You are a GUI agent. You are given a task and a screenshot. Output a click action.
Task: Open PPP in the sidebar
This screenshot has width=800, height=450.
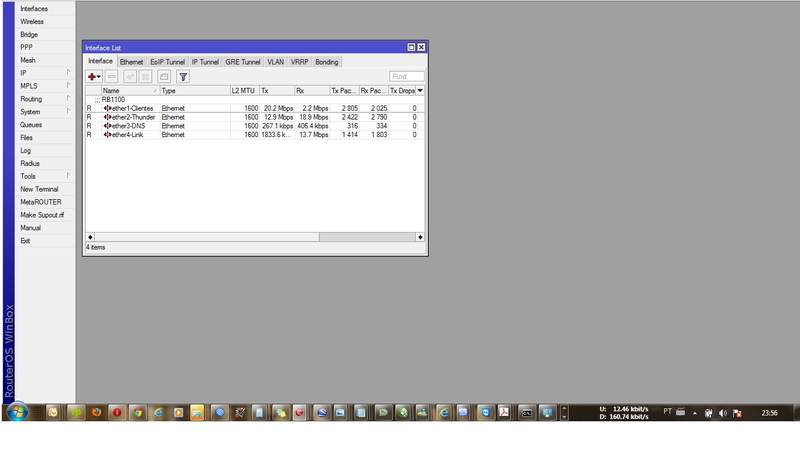coord(45,47)
